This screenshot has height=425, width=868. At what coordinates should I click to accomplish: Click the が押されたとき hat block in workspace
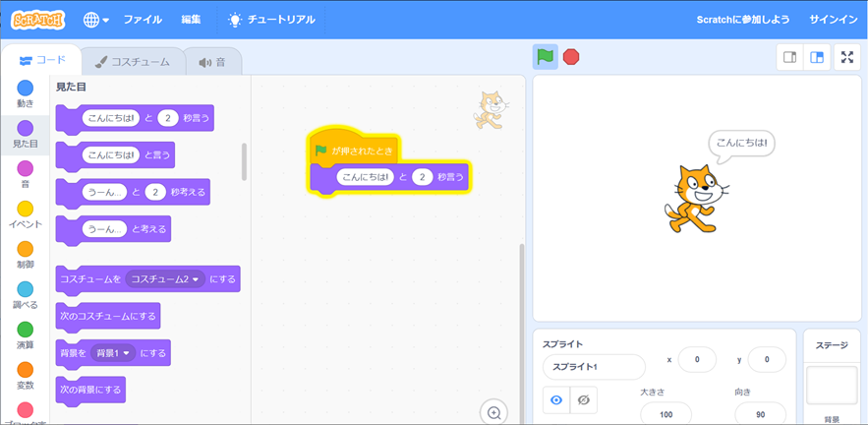354,148
